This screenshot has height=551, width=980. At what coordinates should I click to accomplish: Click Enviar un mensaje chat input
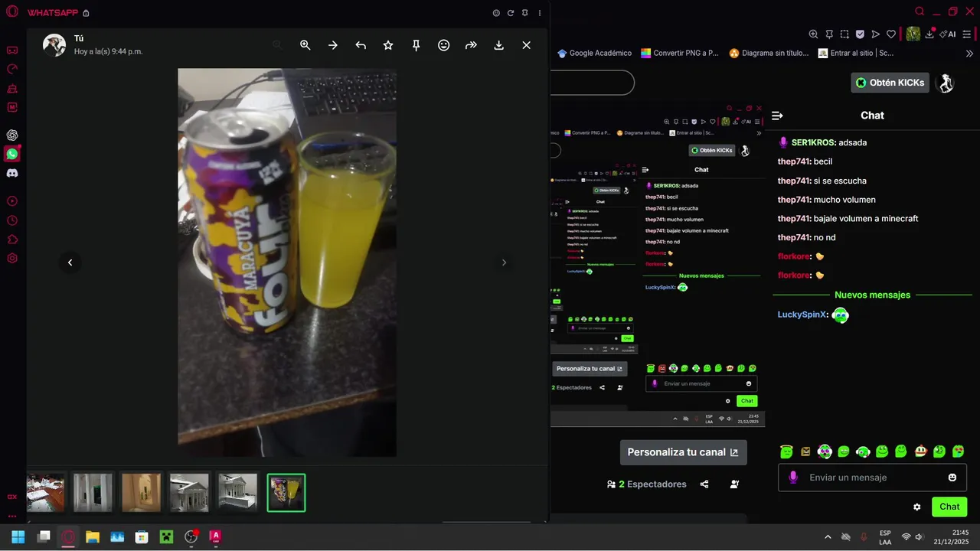click(872, 478)
